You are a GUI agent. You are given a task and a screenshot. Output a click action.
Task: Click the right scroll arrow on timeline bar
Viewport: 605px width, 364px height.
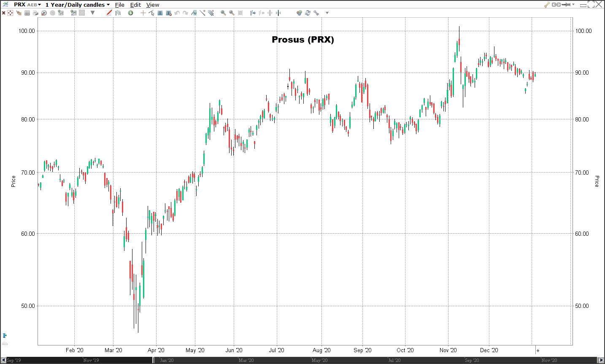click(x=602, y=360)
